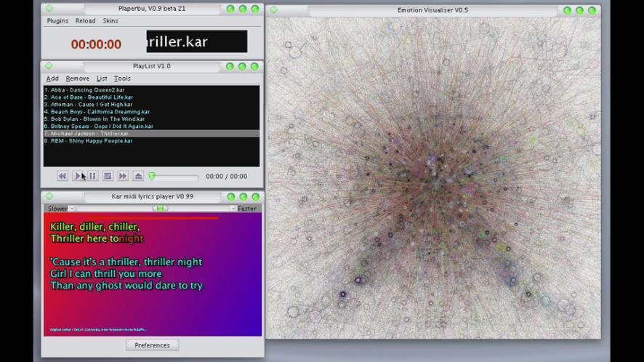
Task: Click the first green window button of PlayList
Action: click(x=230, y=67)
